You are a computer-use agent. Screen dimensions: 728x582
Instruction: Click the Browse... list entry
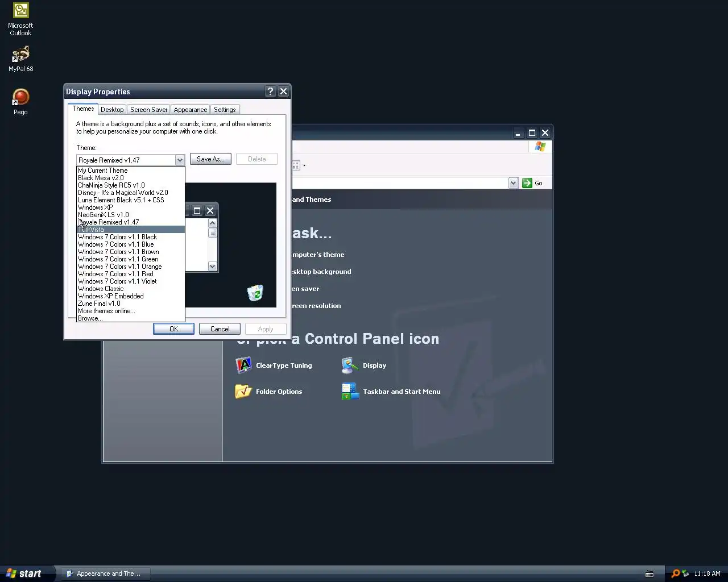[131, 318]
